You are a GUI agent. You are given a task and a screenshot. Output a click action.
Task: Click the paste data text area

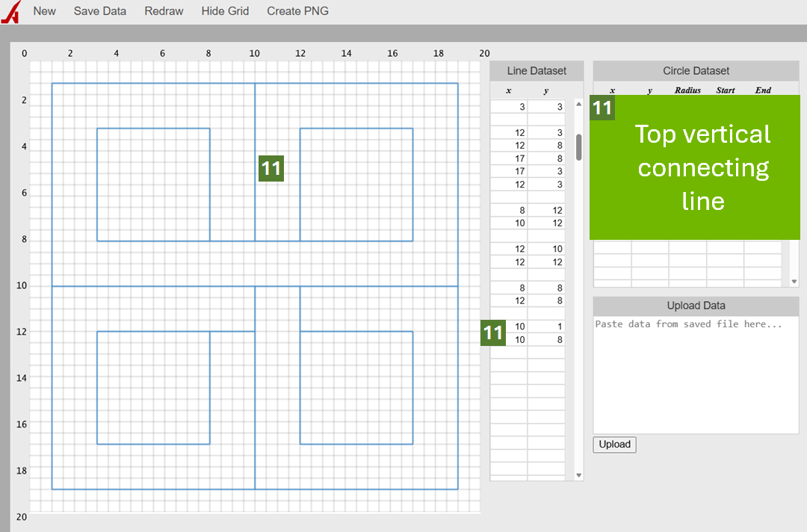tap(696, 374)
